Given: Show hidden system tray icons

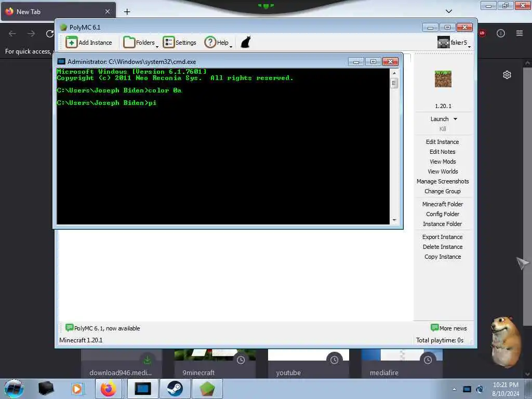Looking at the screenshot, I should (x=454, y=389).
